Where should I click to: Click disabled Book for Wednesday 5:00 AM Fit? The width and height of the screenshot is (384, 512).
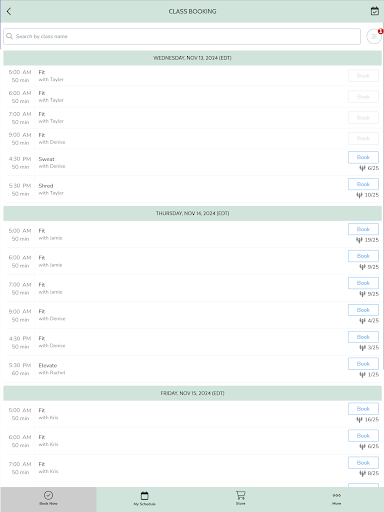363,76
